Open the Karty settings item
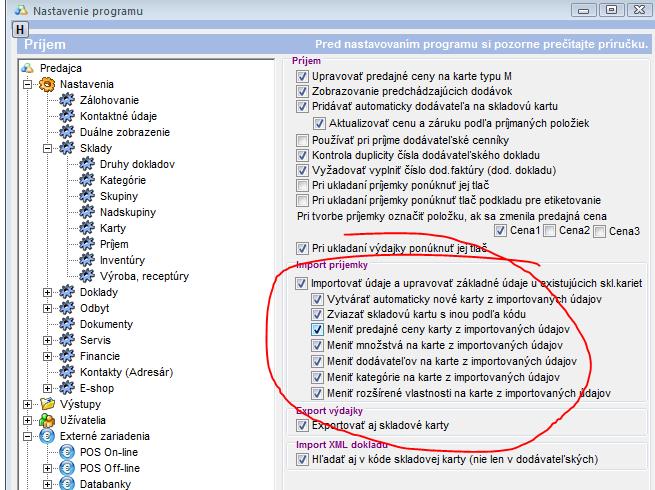 tap(112, 228)
